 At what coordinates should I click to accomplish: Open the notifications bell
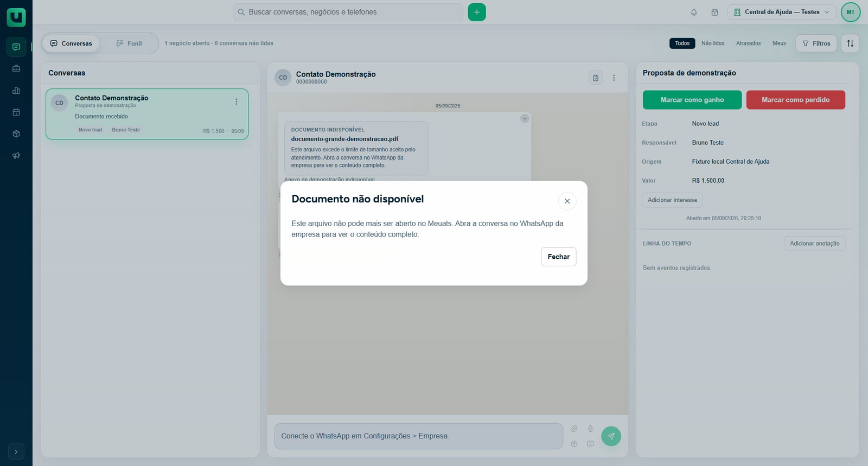[x=694, y=12]
